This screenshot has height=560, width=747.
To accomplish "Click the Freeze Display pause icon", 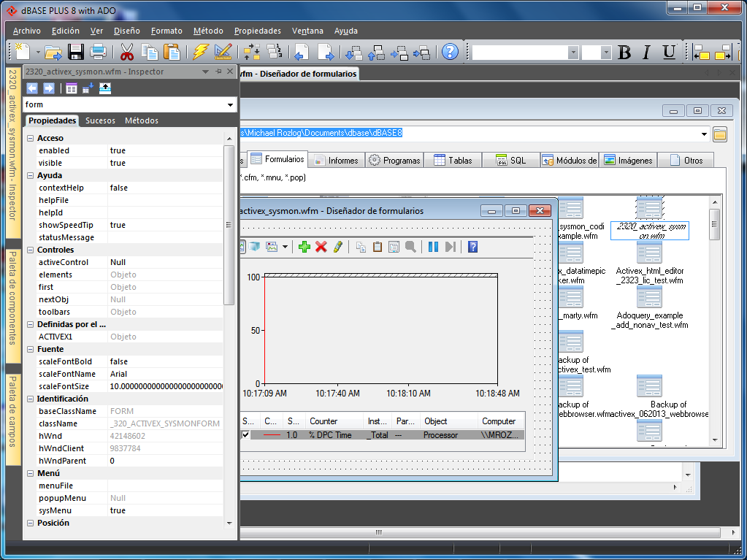I will pyautogui.click(x=433, y=247).
